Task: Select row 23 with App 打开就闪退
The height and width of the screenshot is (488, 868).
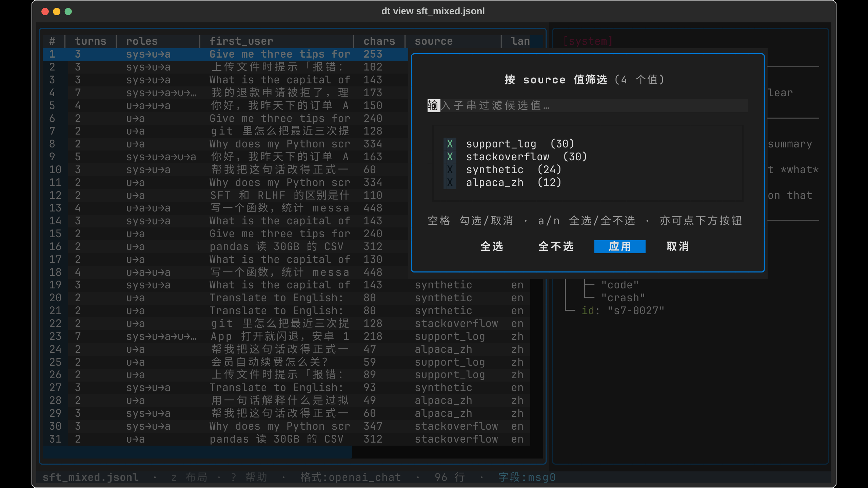Action: click(287, 336)
